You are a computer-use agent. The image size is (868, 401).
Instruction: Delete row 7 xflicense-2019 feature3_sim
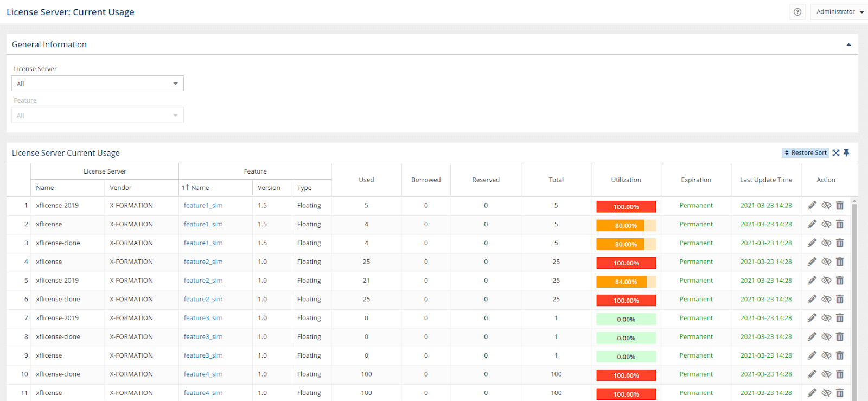[x=840, y=318]
